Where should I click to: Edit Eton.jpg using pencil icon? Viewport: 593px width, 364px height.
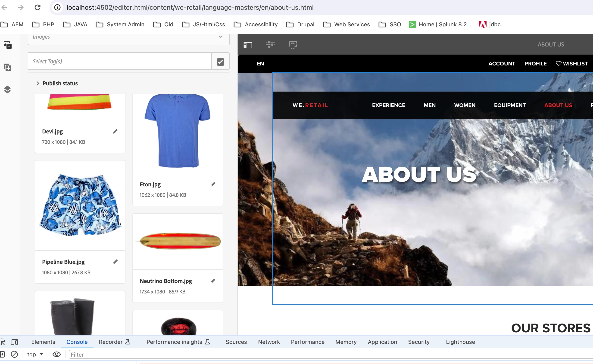(213, 184)
